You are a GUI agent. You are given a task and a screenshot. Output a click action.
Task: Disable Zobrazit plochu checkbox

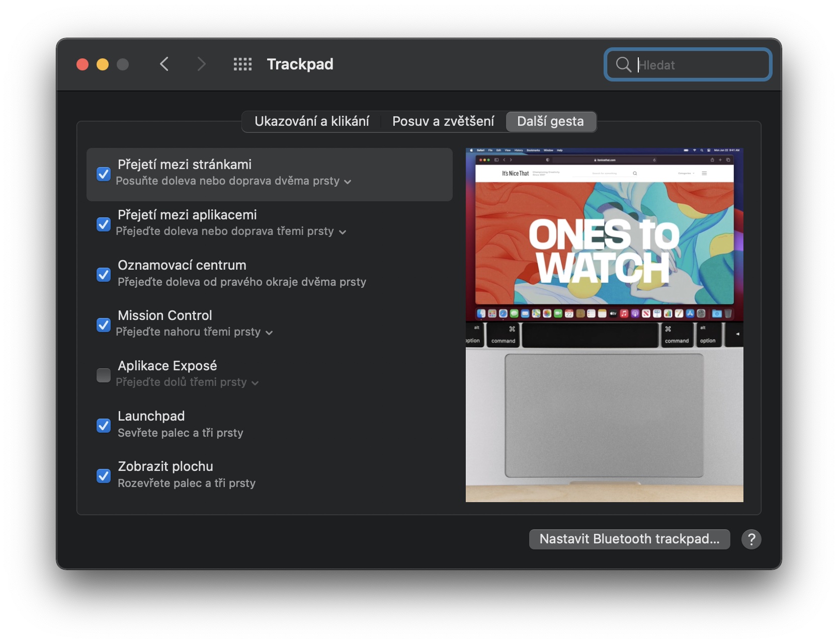(104, 476)
